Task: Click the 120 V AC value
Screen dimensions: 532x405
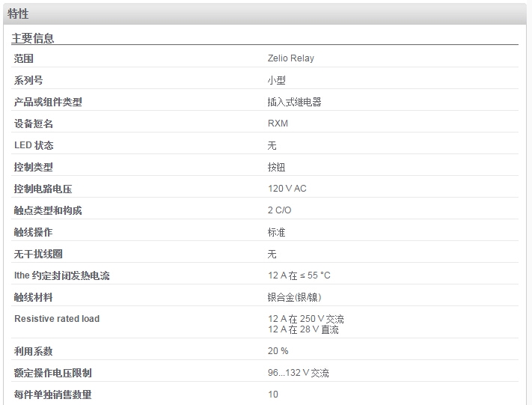Action: coord(287,189)
